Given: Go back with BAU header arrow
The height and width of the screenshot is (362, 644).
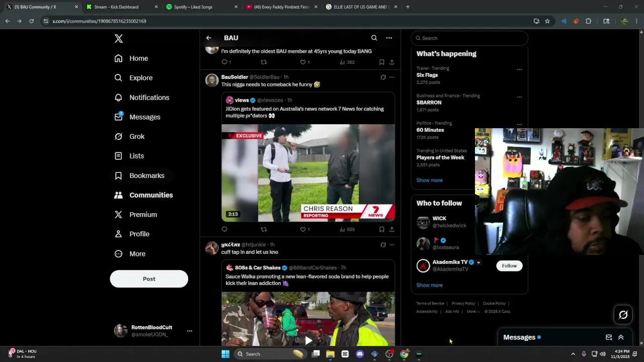Looking at the screenshot, I should 209,38.
